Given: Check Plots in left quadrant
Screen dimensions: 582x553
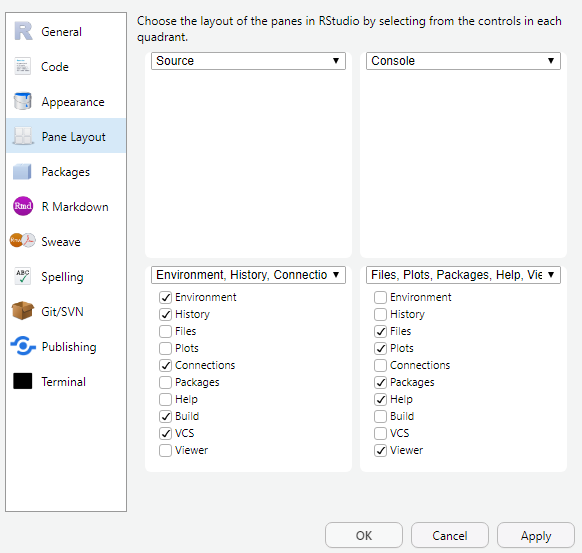Looking at the screenshot, I should pyautogui.click(x=166, y=349).
